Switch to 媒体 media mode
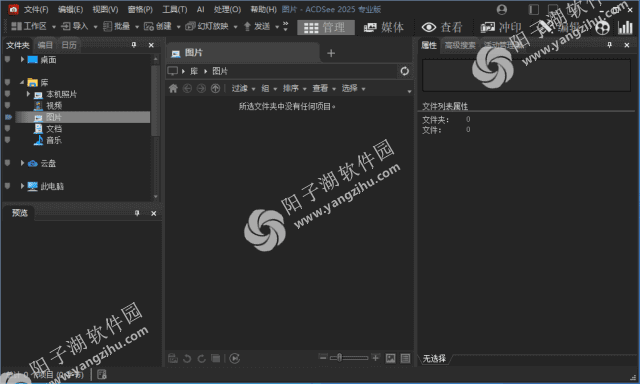Viewport: 640px width, 384px height. (384, 27)
